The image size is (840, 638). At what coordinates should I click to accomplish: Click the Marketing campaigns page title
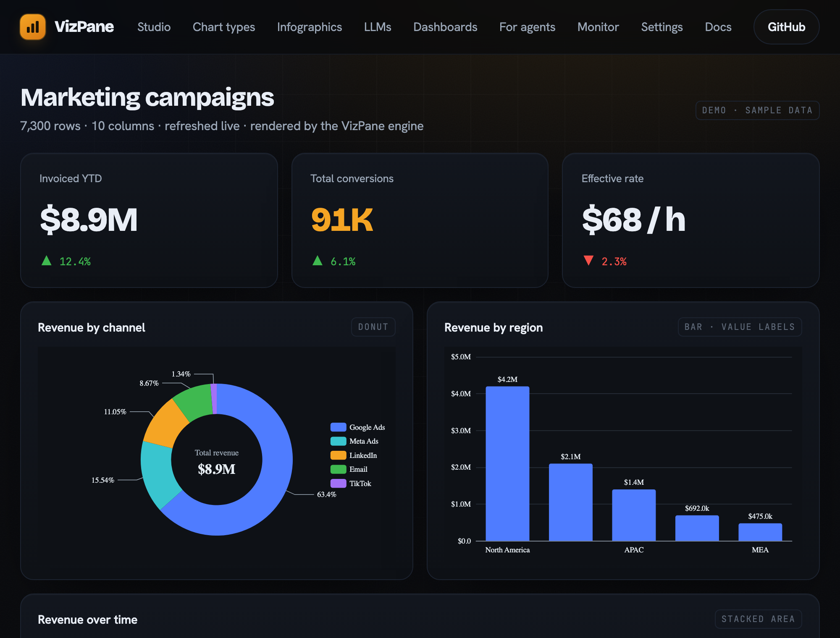click(x=147, y=97)
